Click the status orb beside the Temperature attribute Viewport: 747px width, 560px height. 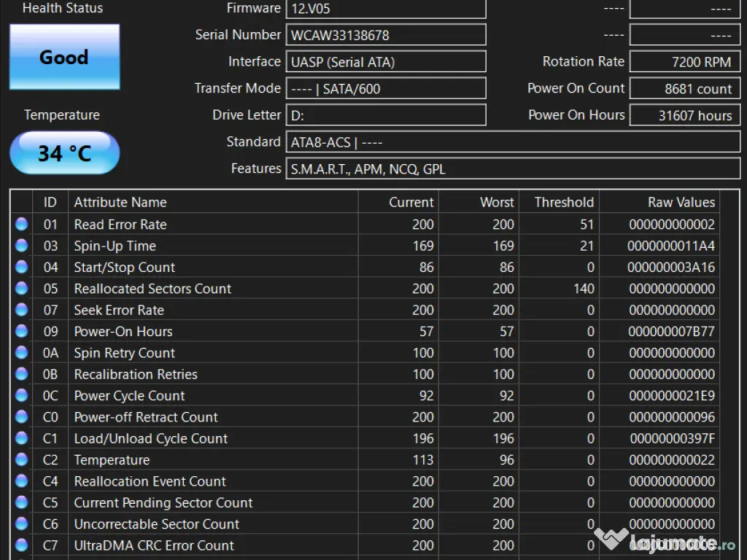pyautogui.click(x=21, y=459)
